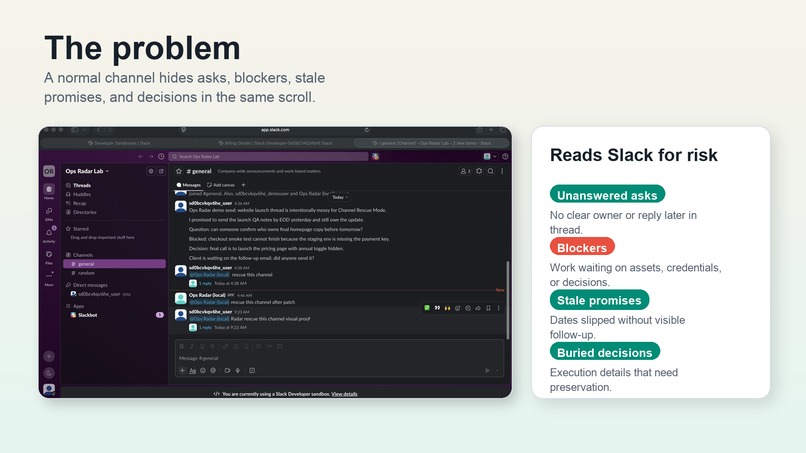Screen dimensions: 806x453
Task: Select the # general channel
Action: (x=114, y=264)
